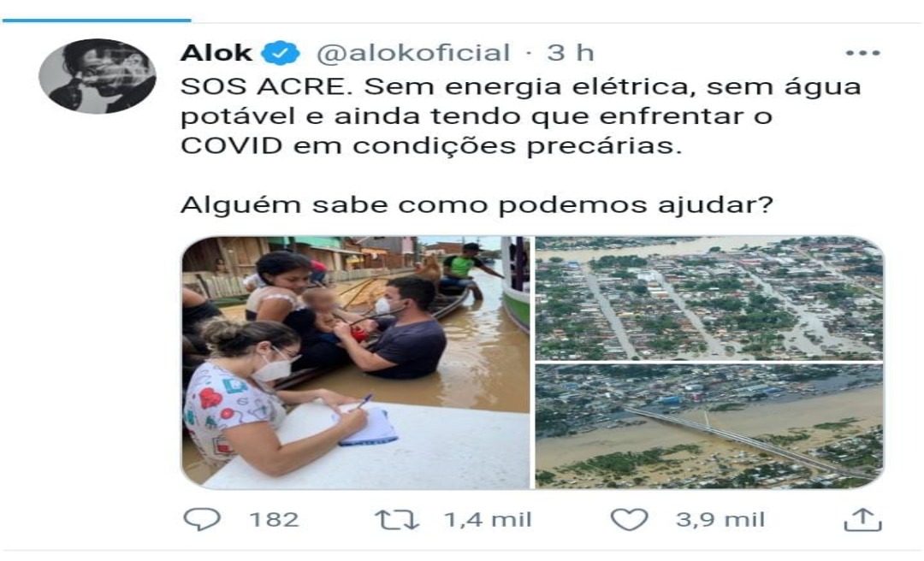
Task: Click the 3,9 mil likes count
Action: 720,520
